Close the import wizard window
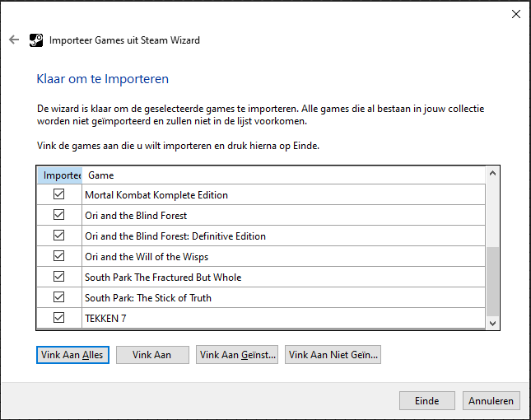The width and height of the screenshot is (531, 420). (x=515, y=14)
